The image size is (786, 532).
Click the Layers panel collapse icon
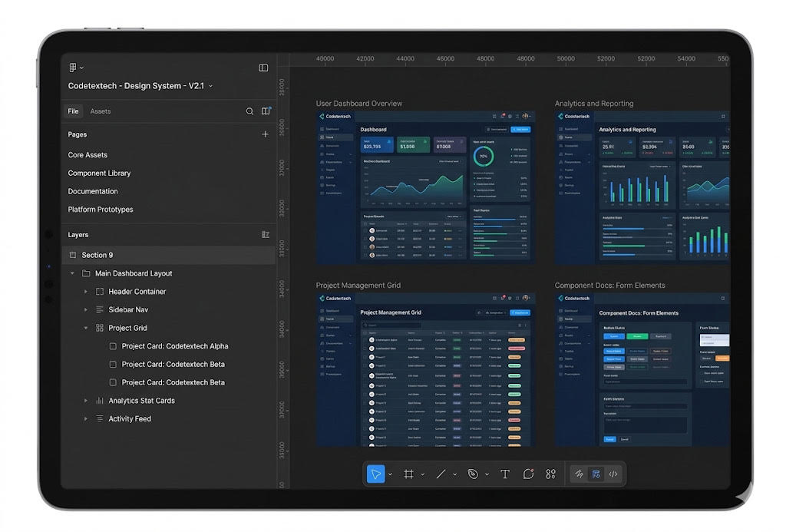[x=265, y=235]
